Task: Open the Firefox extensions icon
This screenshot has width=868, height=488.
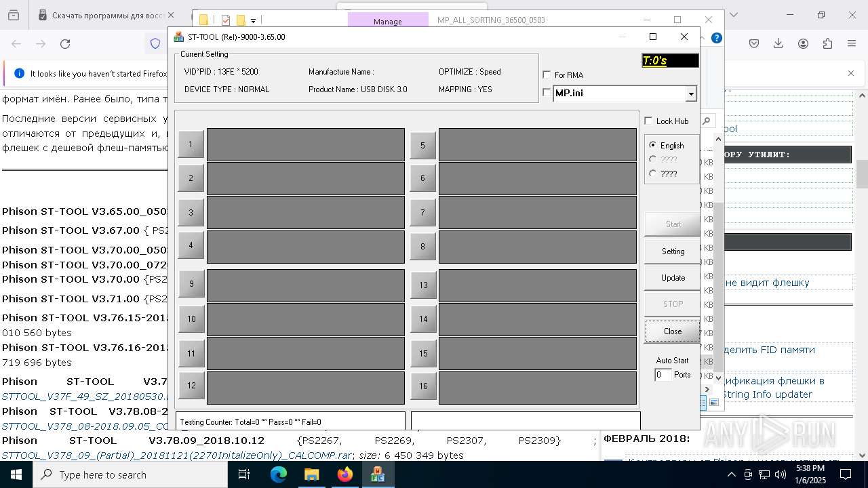Action: [827, 44]
